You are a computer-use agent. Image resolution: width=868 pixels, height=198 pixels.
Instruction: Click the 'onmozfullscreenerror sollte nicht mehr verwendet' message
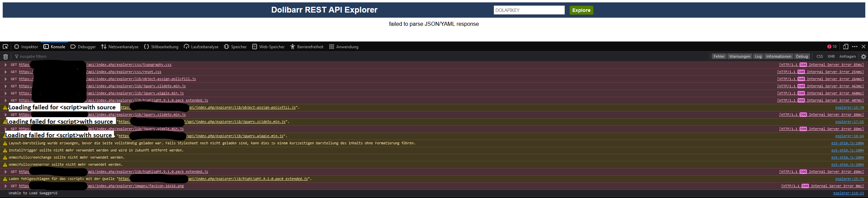pos(65,164)
